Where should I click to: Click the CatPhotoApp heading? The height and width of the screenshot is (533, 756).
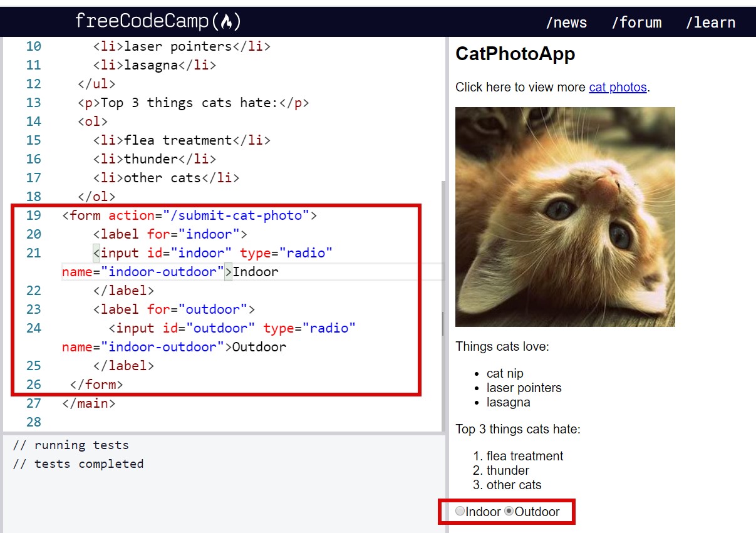[x=515, y=54]
